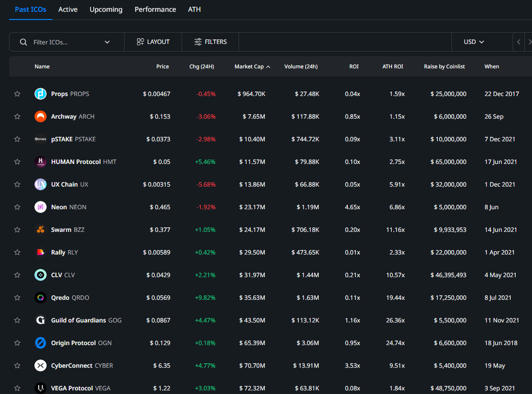The height and width of the screenshot is (394, 532).
Task: Click the search magnifier icon
Action: coord(24,42)
